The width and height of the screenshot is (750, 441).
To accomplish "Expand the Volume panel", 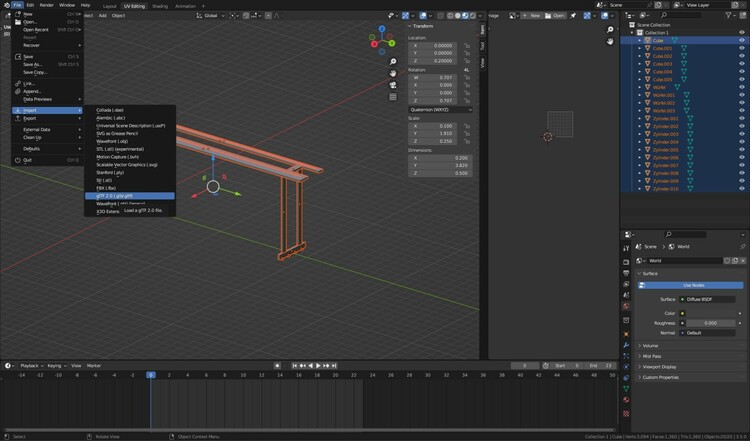I will tap(652, 345).
